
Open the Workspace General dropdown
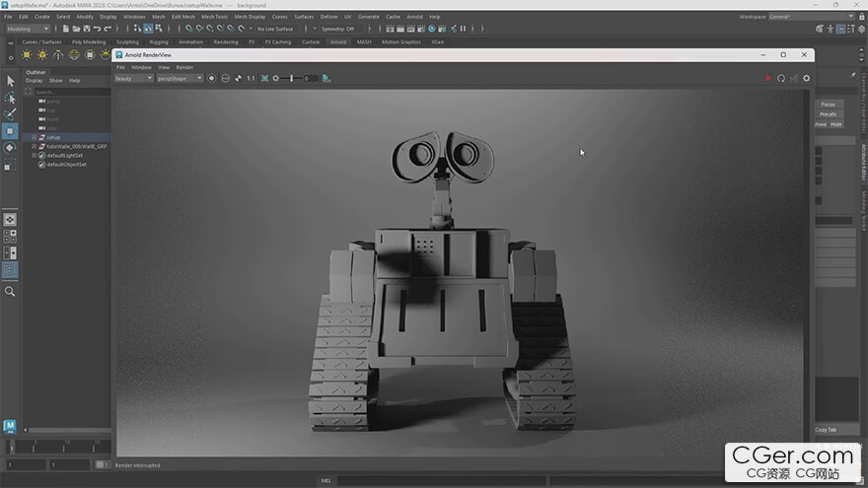812,17
